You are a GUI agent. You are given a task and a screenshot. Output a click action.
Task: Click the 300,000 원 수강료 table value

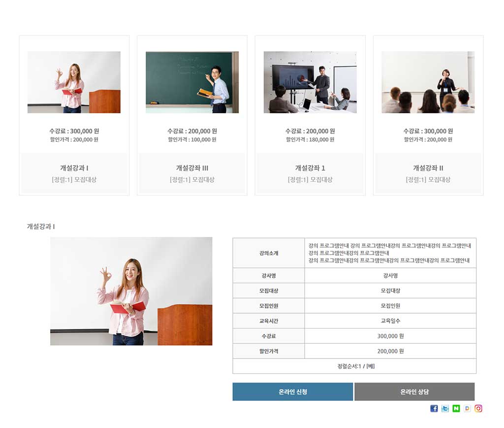pos(390,336)
